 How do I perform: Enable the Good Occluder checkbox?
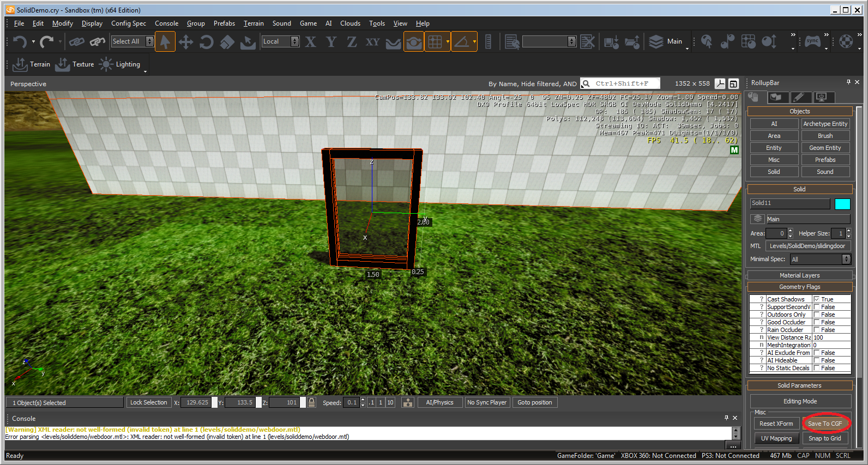pos(817,322)
